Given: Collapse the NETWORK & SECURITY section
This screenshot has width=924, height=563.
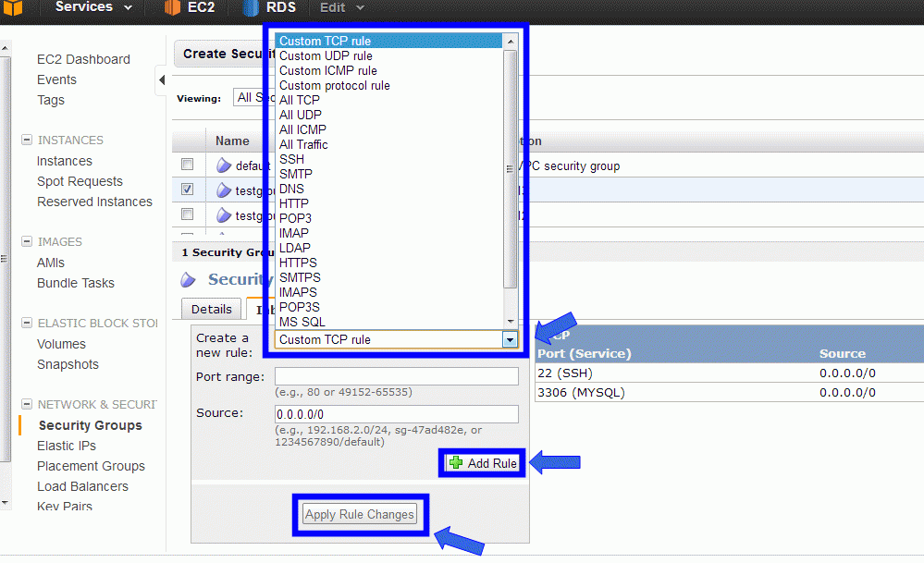Looking at the screenshot, I should click(x=27, y=404).
